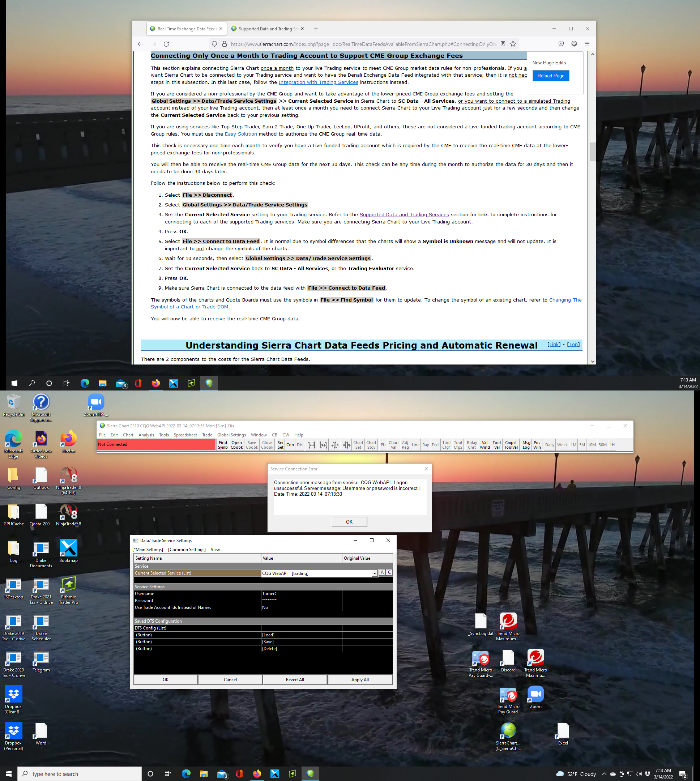Click the Con connect toolbar button

click(x=290, y=445)
